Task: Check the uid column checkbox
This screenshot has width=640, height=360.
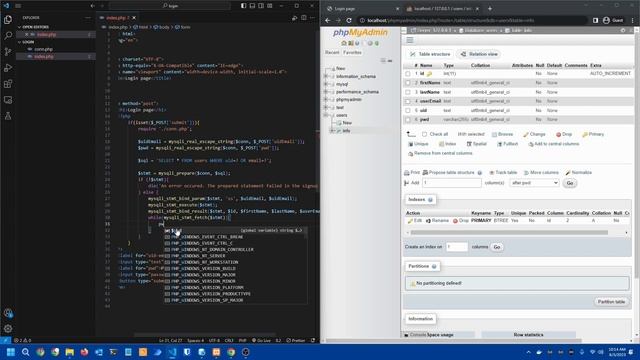Action: tap(408, 111)
